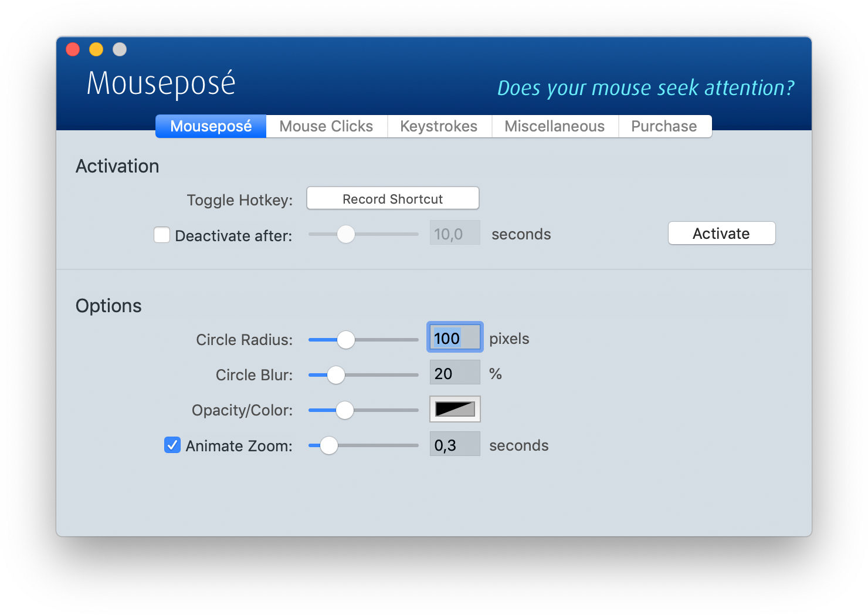The height and width of the screenshot is (615, 868).
Task: Click the Deactivate after seconds field
Action: (x=455, y=234)
